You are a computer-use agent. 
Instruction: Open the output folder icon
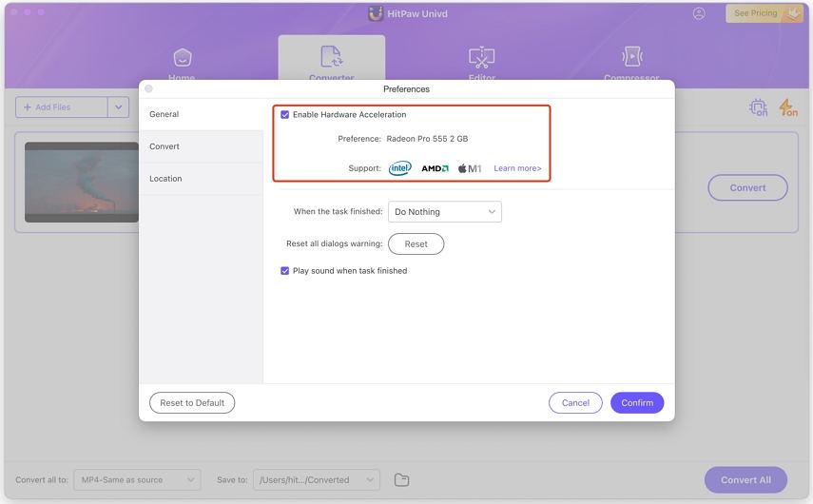401,480
